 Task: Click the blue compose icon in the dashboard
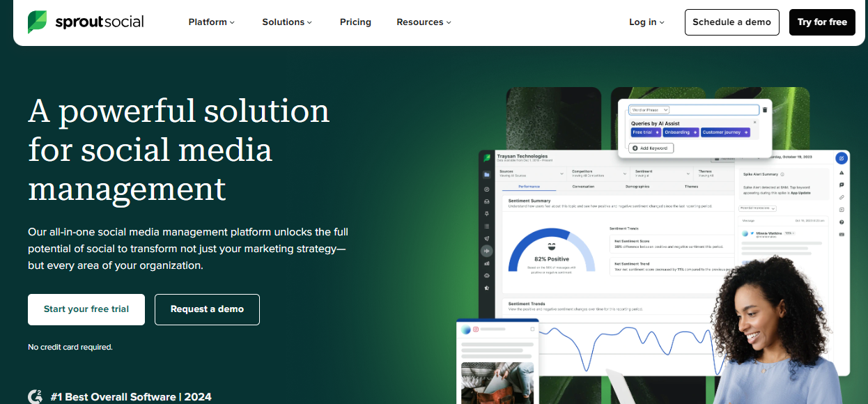pos(842,158)
